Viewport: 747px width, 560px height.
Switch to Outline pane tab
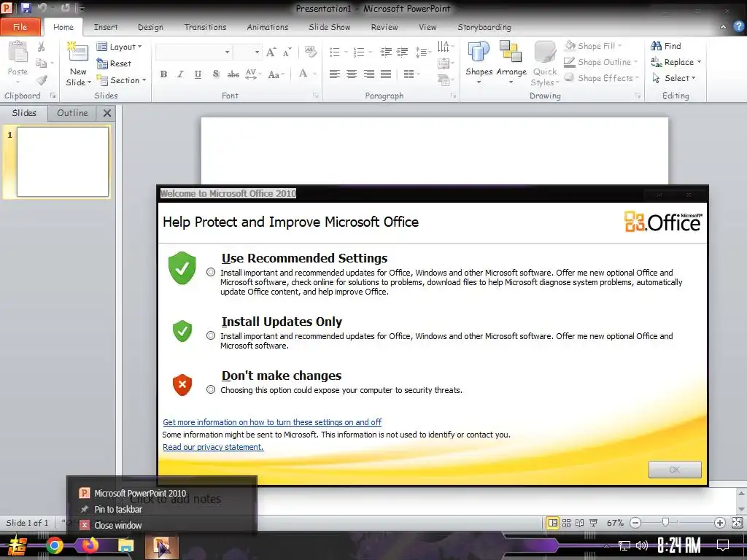(72, 113)
